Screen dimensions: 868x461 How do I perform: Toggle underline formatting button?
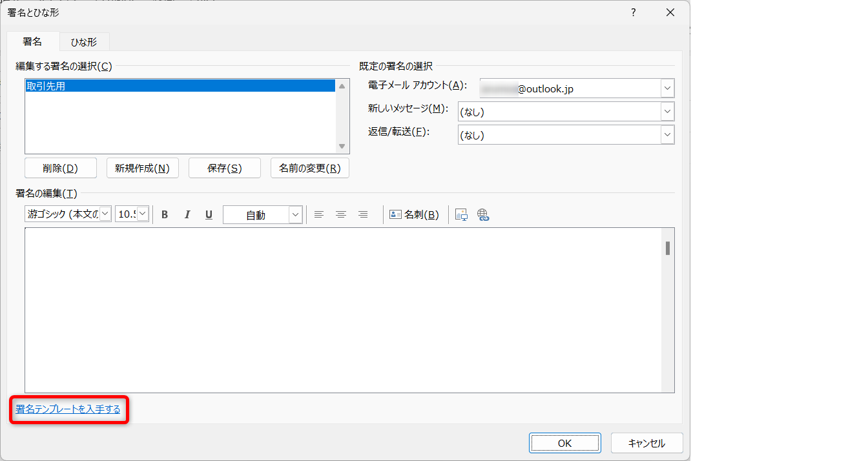tap(209, 215)
